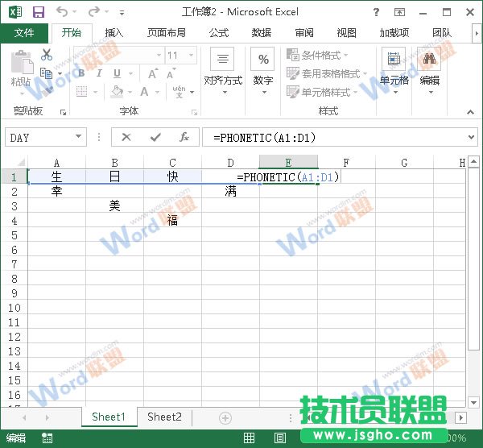Image resolution: width=483 pixels, height=448 pixels.
Task: Switch to Sheet2 tab
Action: click(164, 417)
